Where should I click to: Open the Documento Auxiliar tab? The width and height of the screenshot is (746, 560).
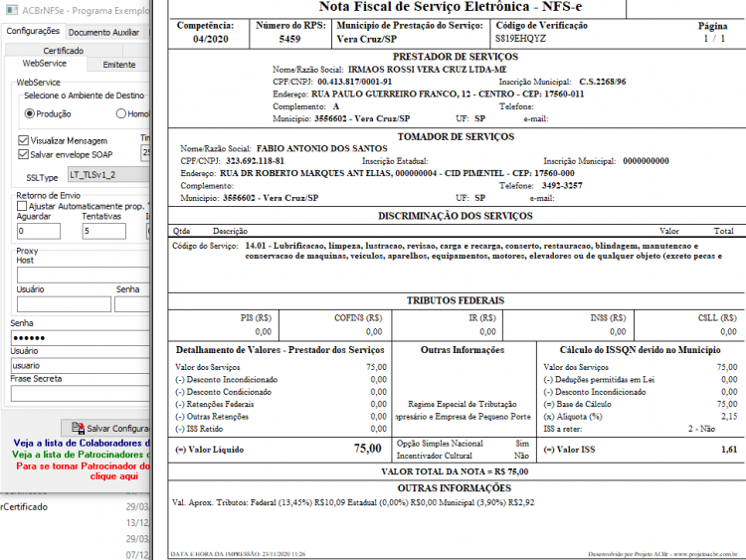coord(103,33)
